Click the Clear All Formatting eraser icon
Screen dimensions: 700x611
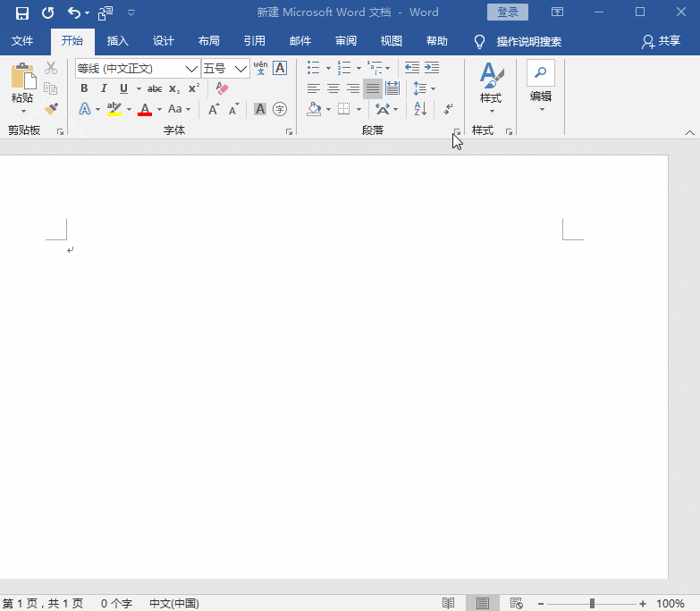click(x=223, y=88)
